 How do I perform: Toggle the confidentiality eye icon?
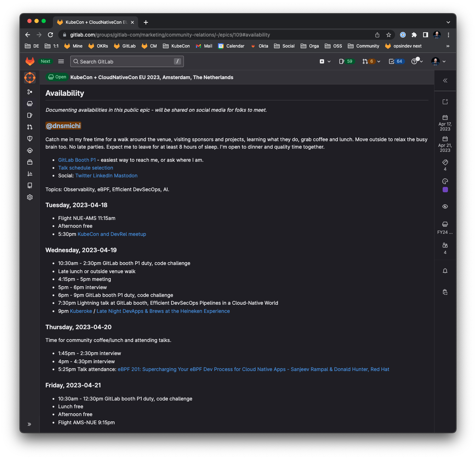tap(445, 206)
